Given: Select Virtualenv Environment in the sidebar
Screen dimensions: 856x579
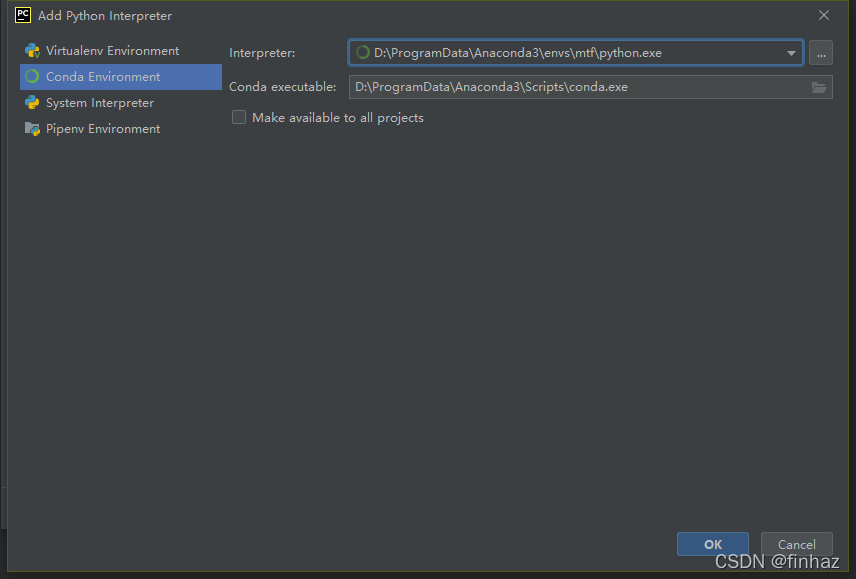Looking at the screenshot, I should 121,51.
